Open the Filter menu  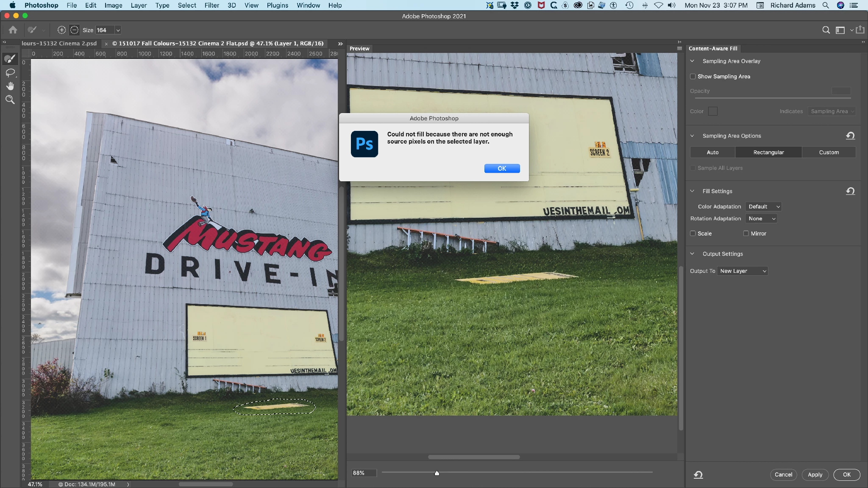(211, 6)
